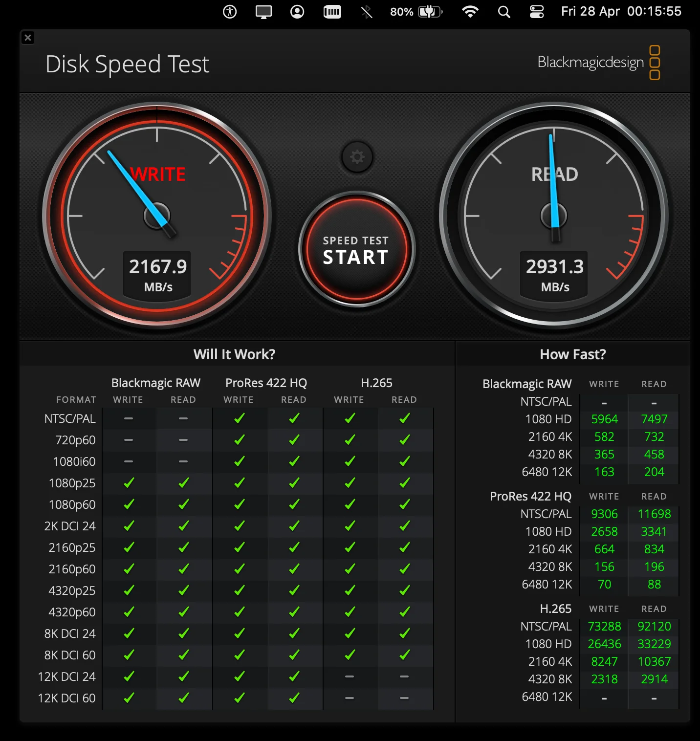This screenshot has height=741, width=700.
Task: Click the Blackmagic RAW column header in Will It Work
Action: click(x=156, y=383)
